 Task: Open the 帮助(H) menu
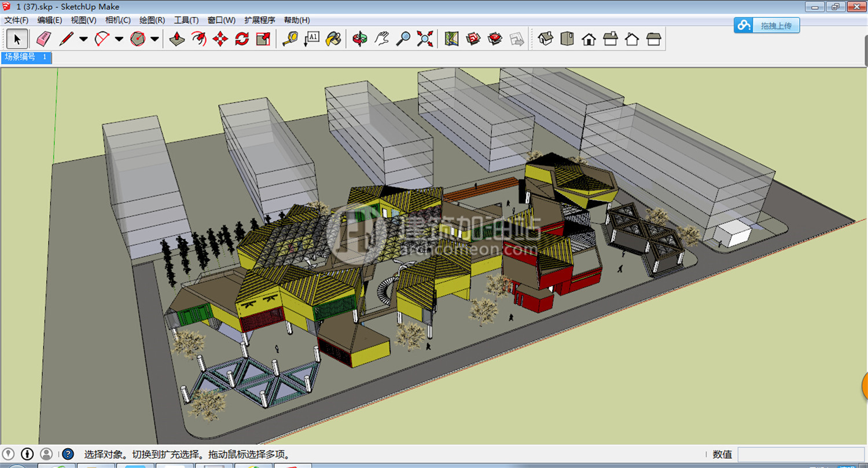(x=297, y=20)
